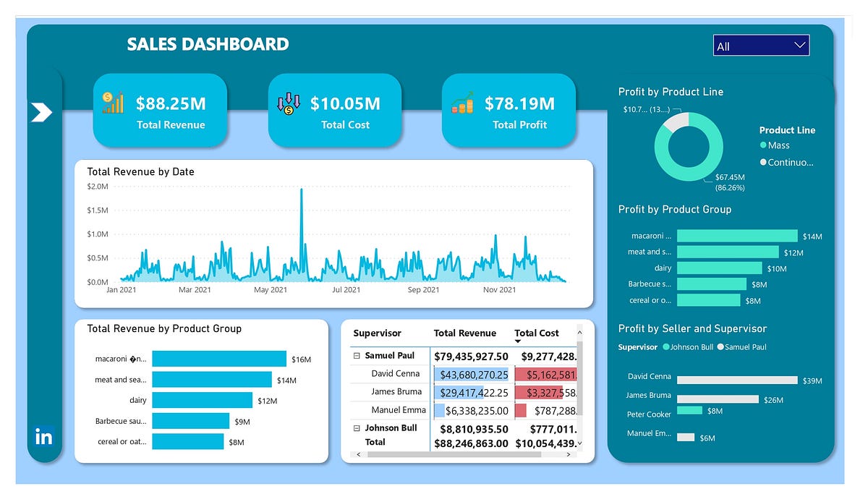Click the growth chart icon on Total Profit card
Image resolution: width=868 pixels, height=502 pixels.
[462, 103]
